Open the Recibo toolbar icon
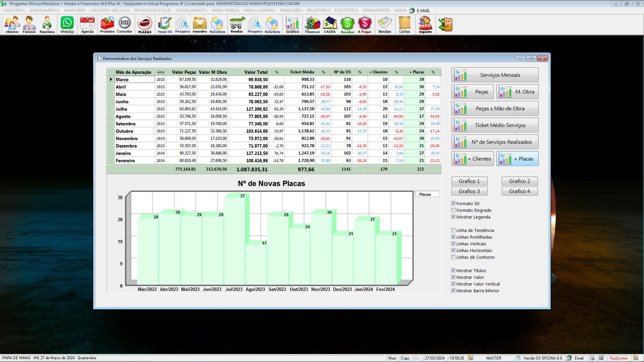The height and width of the screenshot is (362, 644). point(385,25)
